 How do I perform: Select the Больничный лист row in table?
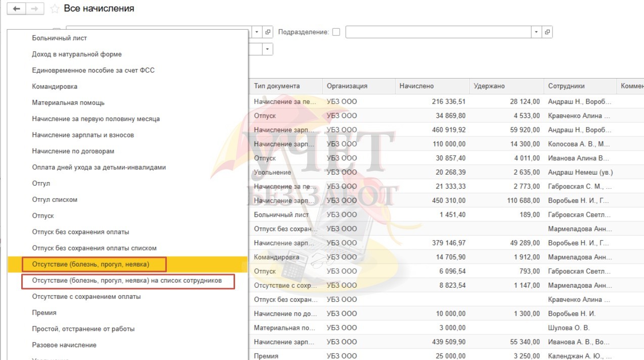click(x=447, y=215)
